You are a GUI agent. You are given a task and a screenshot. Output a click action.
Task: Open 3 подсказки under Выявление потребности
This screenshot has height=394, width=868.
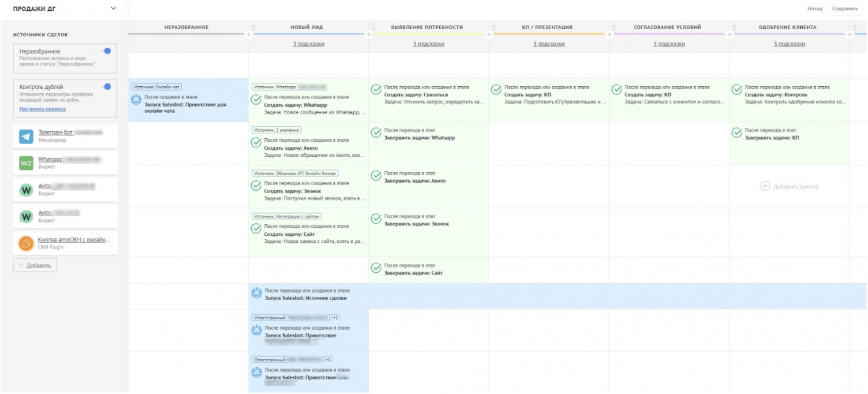[429, 44]
